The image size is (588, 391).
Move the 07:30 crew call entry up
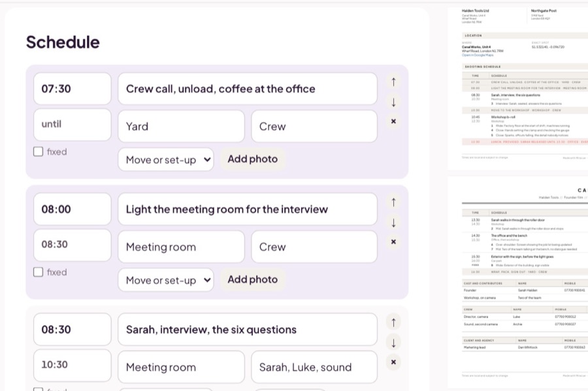(393, 82)
